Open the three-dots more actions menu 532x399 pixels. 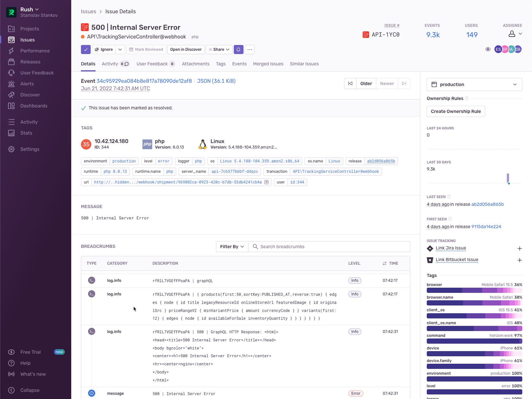coord(250,50)
